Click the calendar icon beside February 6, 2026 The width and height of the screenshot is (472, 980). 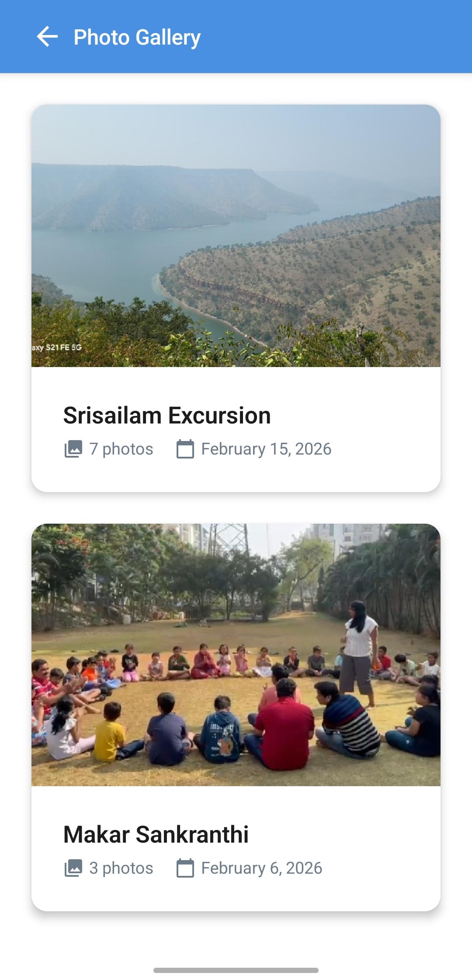click(x=185, y=868)
